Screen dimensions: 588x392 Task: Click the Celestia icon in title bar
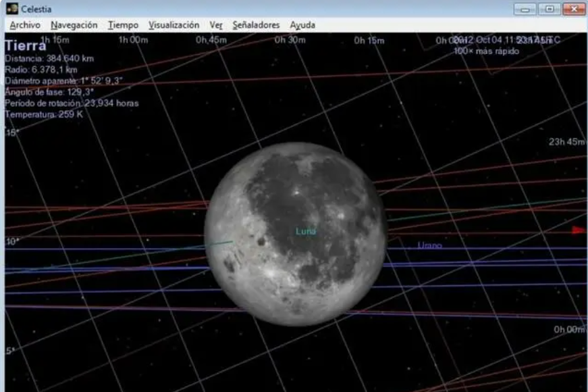point(11,9)
